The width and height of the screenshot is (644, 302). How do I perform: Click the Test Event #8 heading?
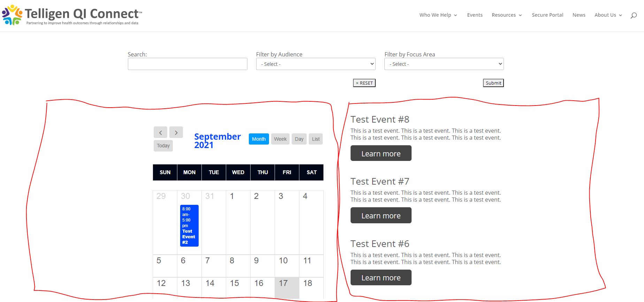pyautogui.click(x=380, y=119)
